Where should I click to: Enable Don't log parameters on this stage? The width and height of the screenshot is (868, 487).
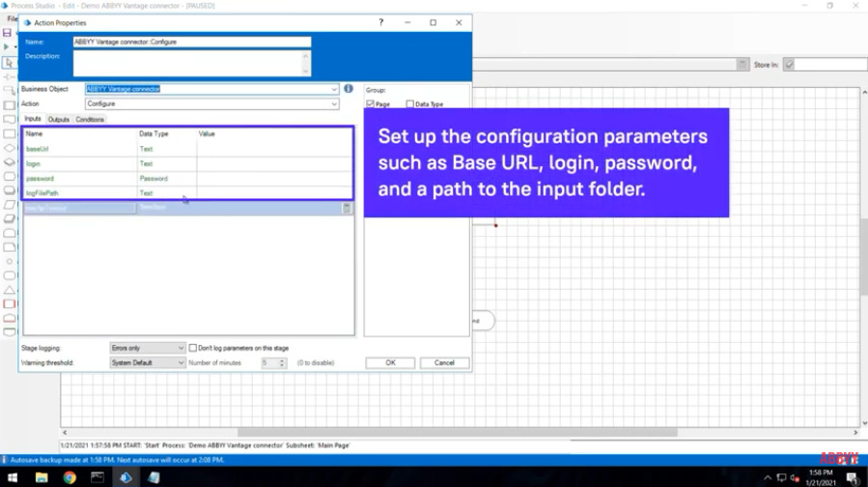[x=193, y=348]
